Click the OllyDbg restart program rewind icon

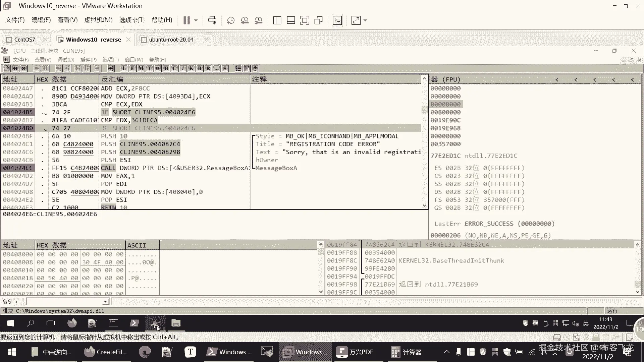[15, 68]
